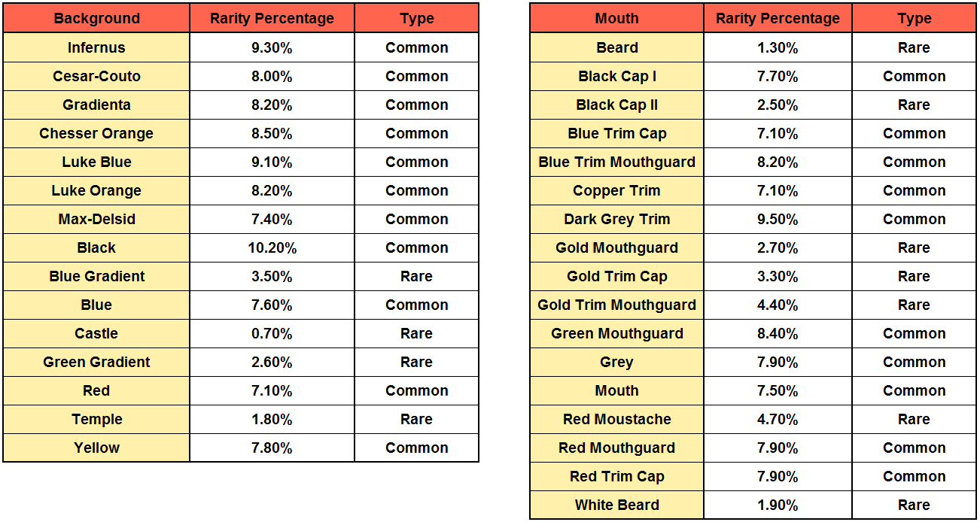The width and height of the screenshot is (980, 522).
Task: Click the Background column header
Action: coord(96,19)
